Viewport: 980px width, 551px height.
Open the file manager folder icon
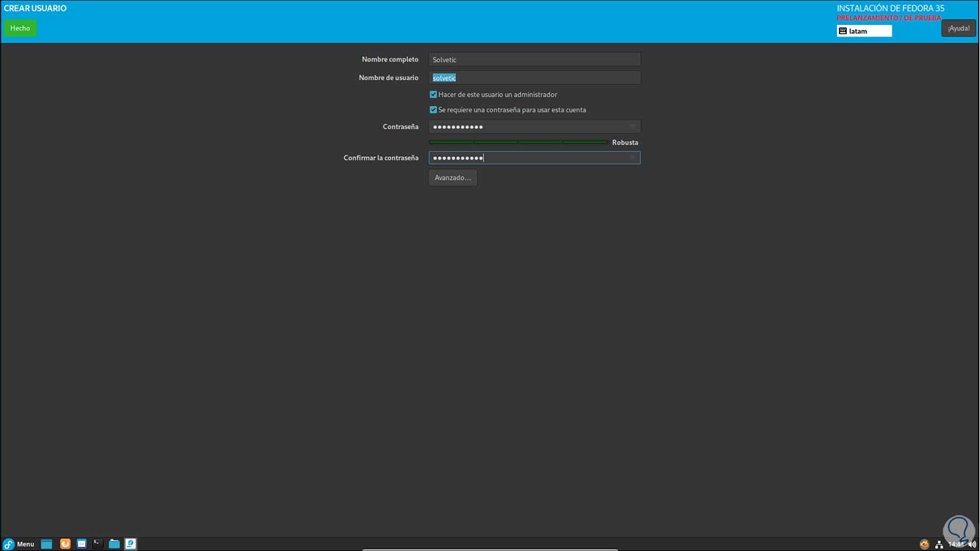click(114, 544)
